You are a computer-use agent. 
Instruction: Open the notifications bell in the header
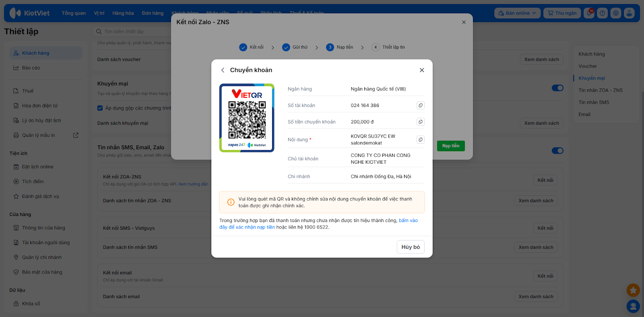[589, 13]
